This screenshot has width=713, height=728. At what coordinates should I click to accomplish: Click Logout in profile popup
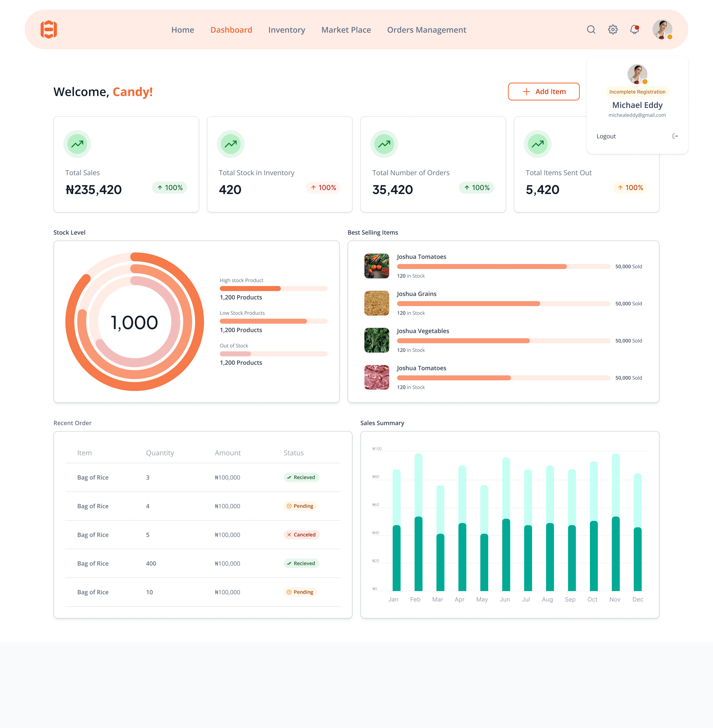click(x=606, y=136)
